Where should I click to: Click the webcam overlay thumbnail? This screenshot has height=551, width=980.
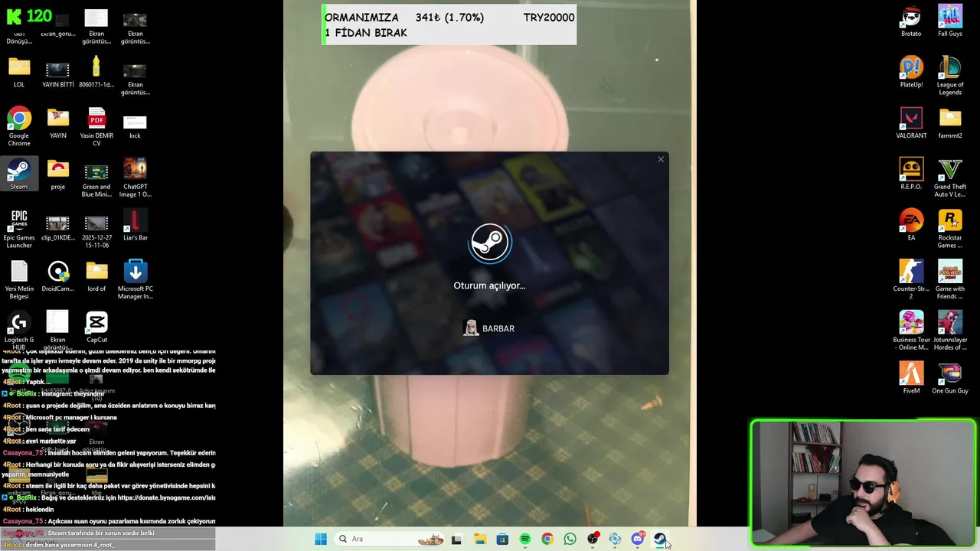pos(864,483)
